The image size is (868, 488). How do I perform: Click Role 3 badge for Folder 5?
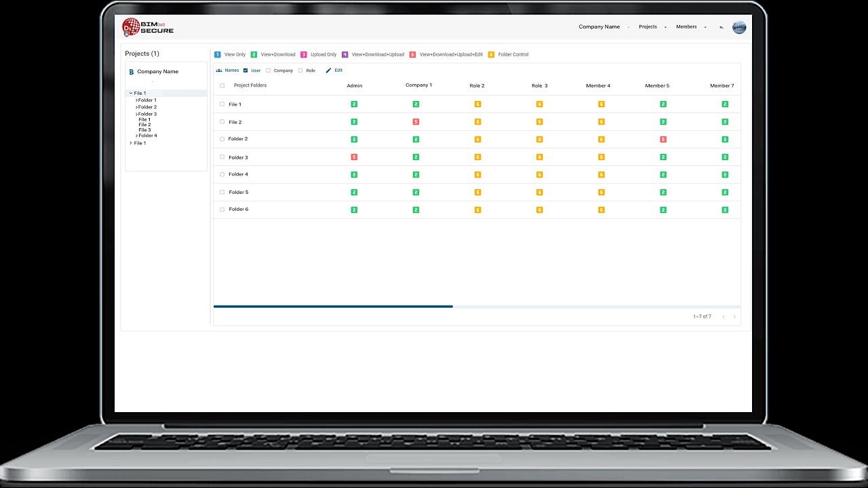tap(540, 192)
